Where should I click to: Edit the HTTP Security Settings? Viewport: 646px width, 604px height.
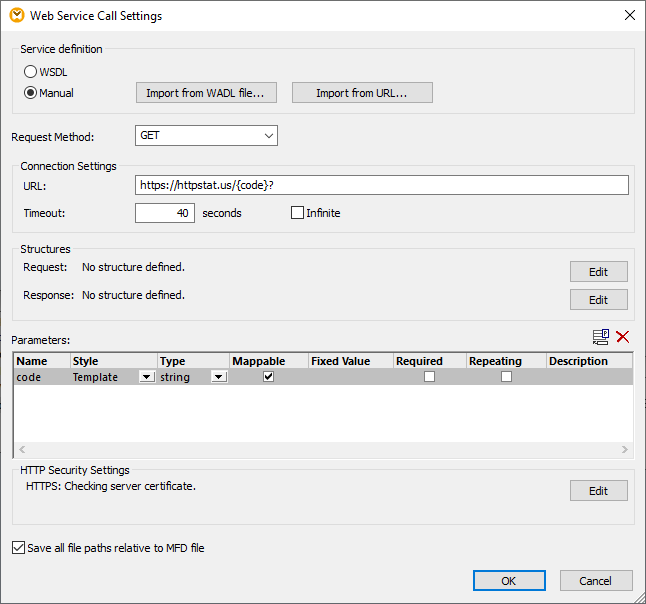click(598, 491)
